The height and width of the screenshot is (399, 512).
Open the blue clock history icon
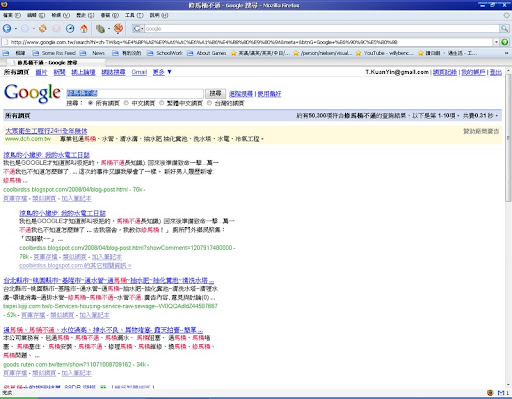(x=70, y=29)
